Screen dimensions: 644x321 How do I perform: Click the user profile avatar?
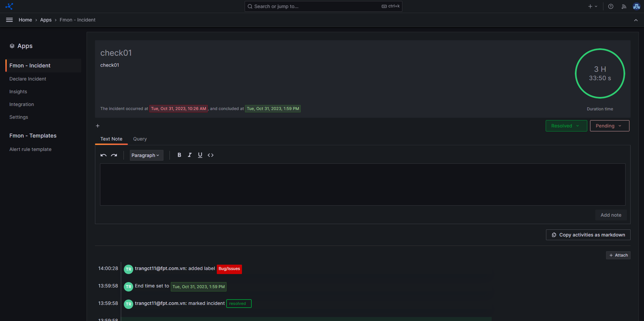coord(636,6)
